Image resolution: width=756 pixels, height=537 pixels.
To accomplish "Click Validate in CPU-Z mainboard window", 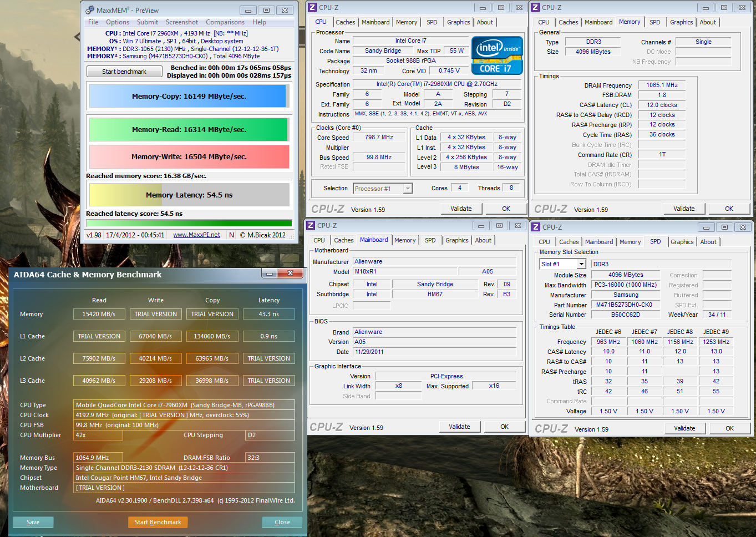I will point(460,427).
